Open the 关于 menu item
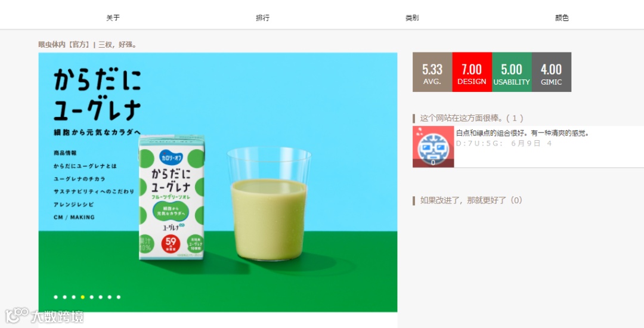Viewport: 644px width, 328px height. coord(113,18)
